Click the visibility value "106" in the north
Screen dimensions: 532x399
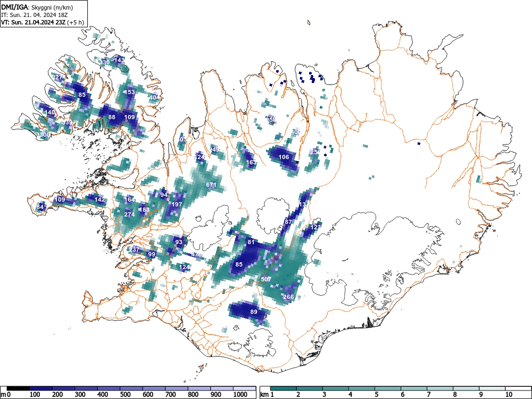click(x=284, y=157)
